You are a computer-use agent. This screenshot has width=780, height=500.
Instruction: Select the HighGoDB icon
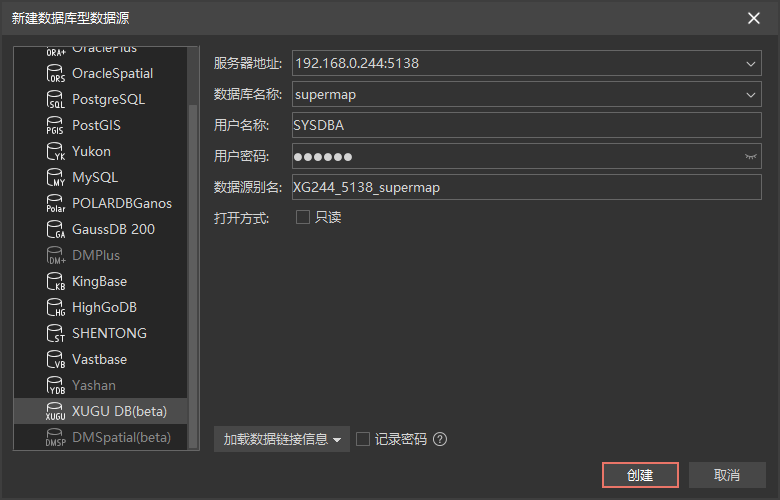coord(56,308)
